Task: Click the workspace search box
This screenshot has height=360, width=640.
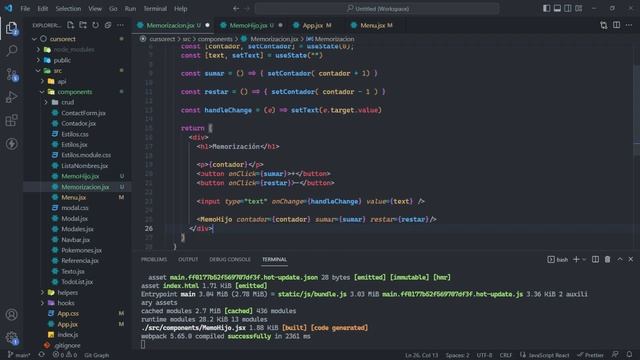Action: pyautogui.click(x=377, y=9)
